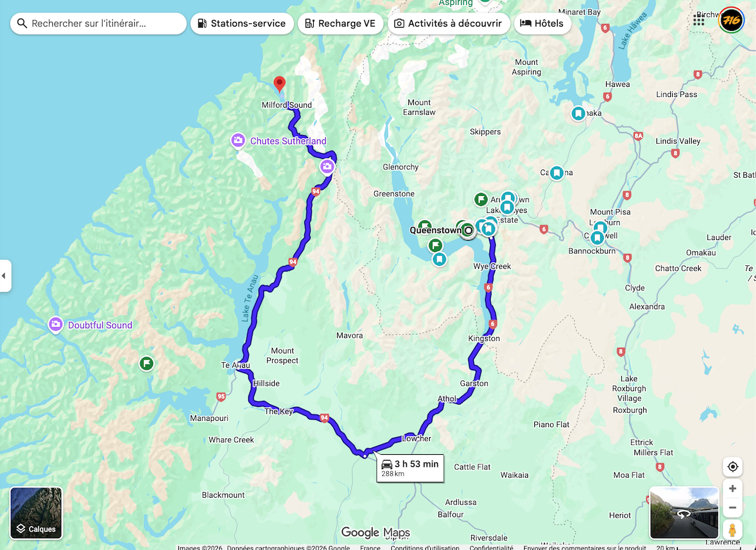The width and height of the screenshot is (756, 550).
Task: Select the Chutes Sutherland camera marker
Action: (238, 140)
